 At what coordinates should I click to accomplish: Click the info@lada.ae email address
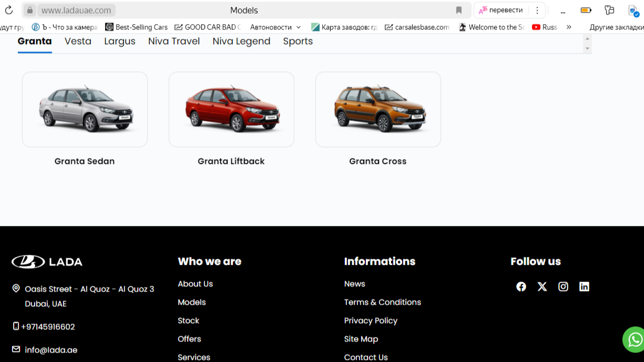pyautogui.click(x=51, y=350)
